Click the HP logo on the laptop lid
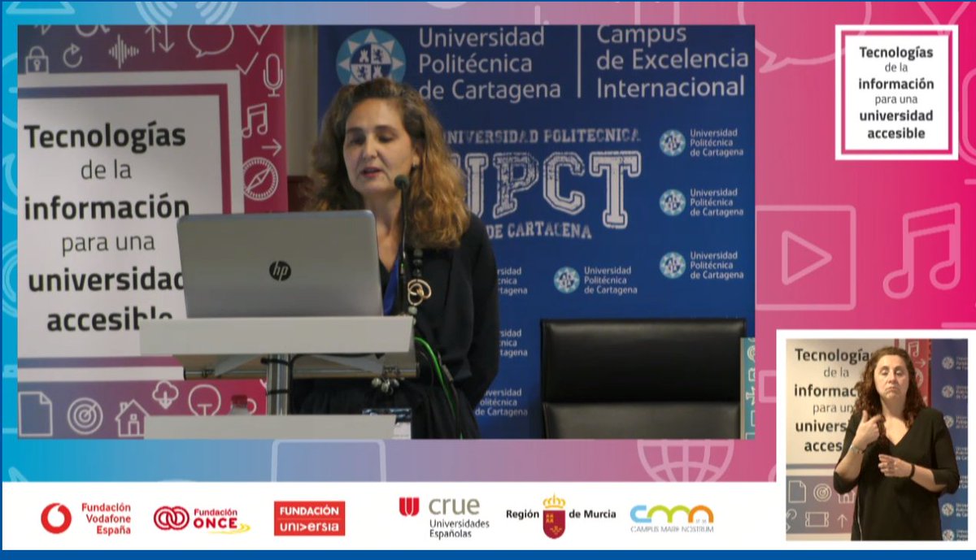976x560 pixels. 280,271
